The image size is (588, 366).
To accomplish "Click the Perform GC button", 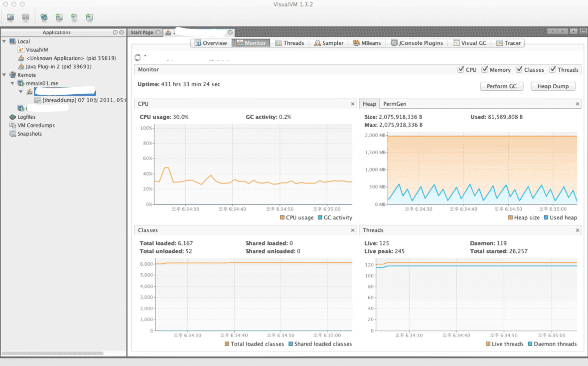I will tap(502, 86).
